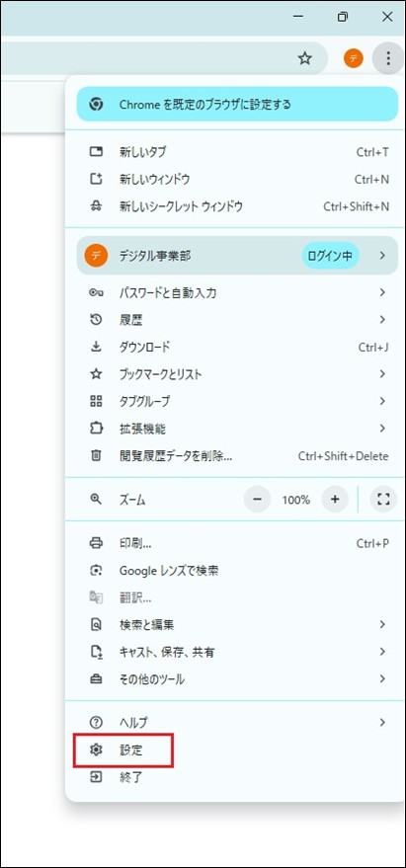
Task: Open the orange profile avatar in toolbar
Action: click(x=354, y=58)
